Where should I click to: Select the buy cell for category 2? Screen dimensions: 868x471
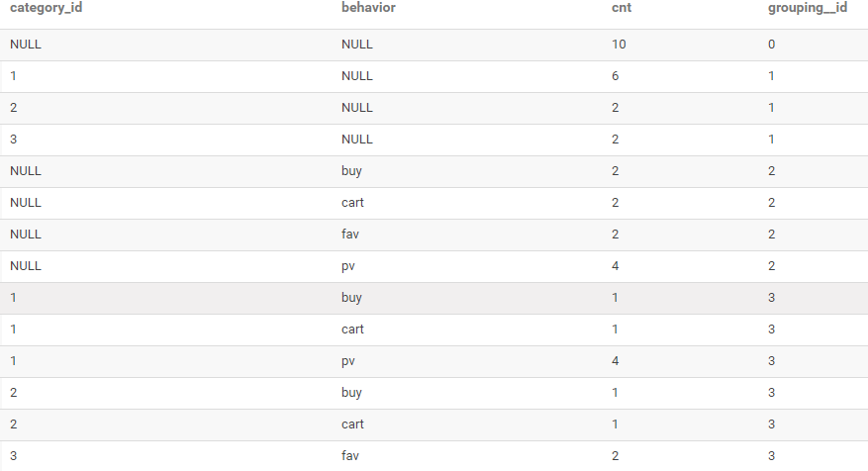pyautogui.click(x=350, y=393)
